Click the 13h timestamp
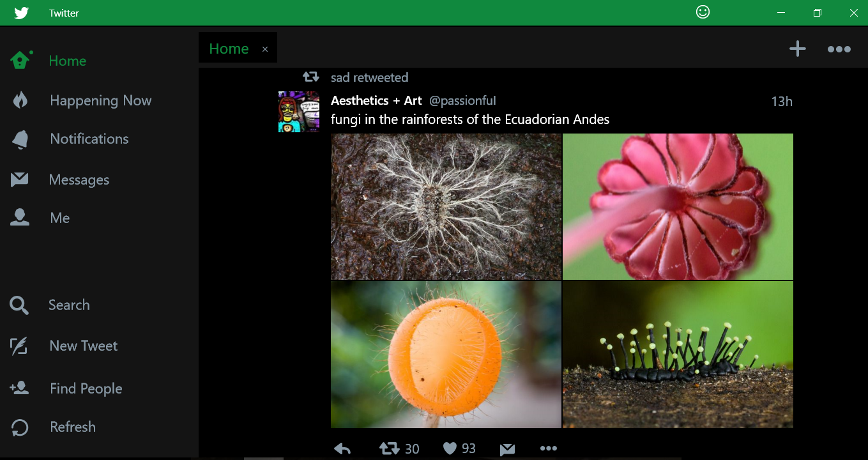Image resolution: width=868 pixels, height=460 pixels. tap(782, 101)
